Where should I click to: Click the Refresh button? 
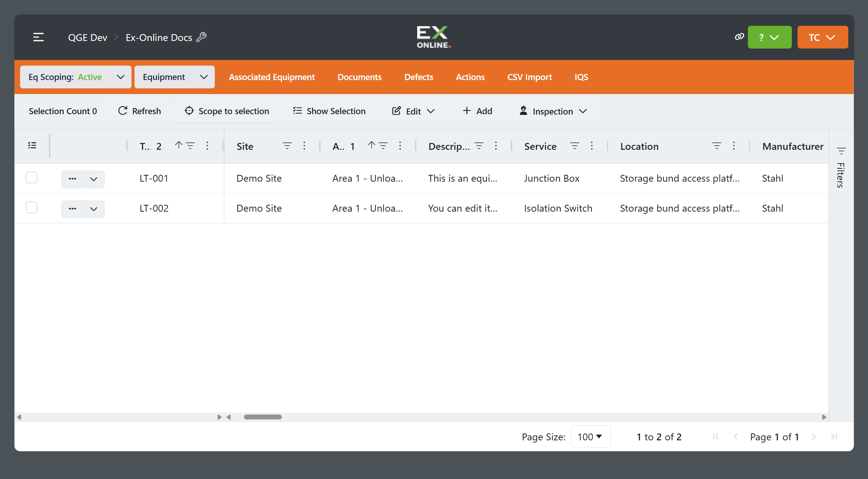[x=139, y=111]
